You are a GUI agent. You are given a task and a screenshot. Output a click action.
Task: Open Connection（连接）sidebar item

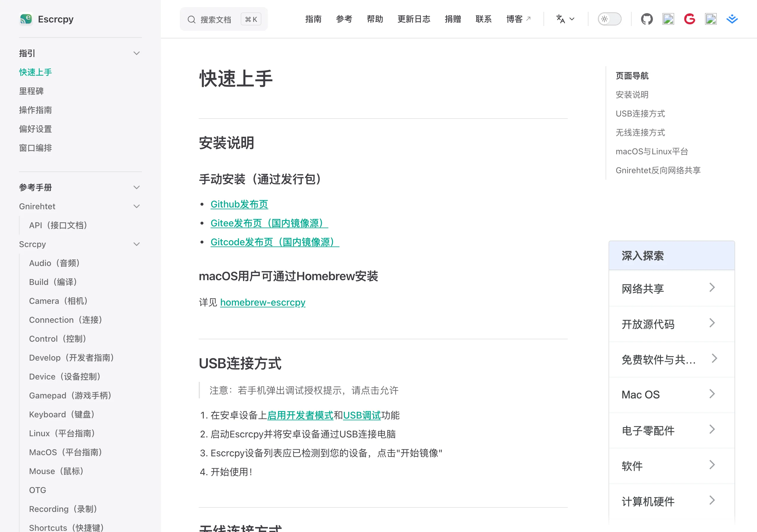pyautogui.click(x=66, y=320)
